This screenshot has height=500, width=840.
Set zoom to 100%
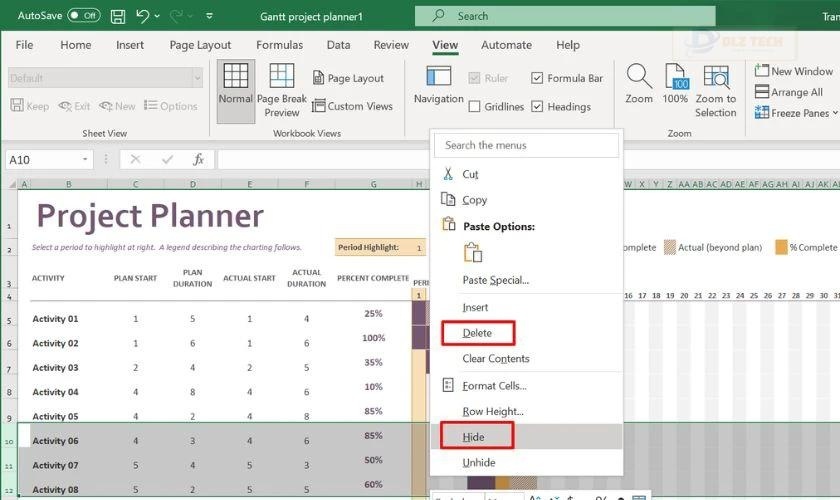click(x=676, y=78)
